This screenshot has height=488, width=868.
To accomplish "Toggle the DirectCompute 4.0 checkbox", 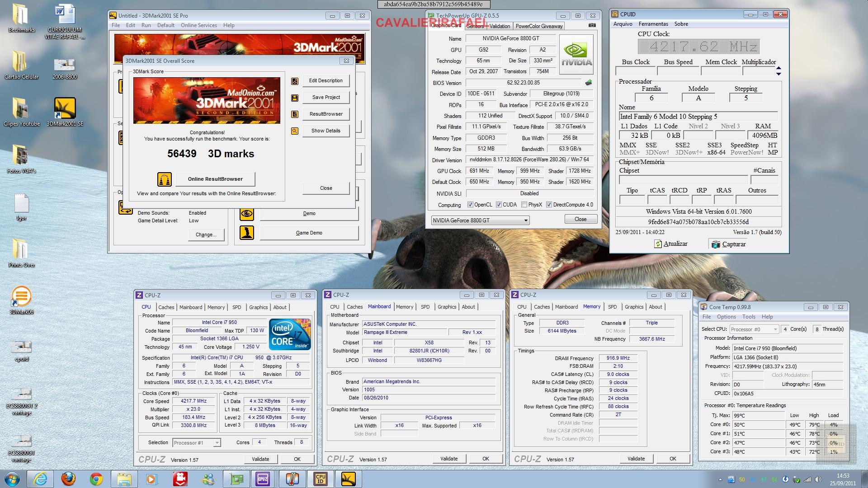I will click(x=549, y=205).
